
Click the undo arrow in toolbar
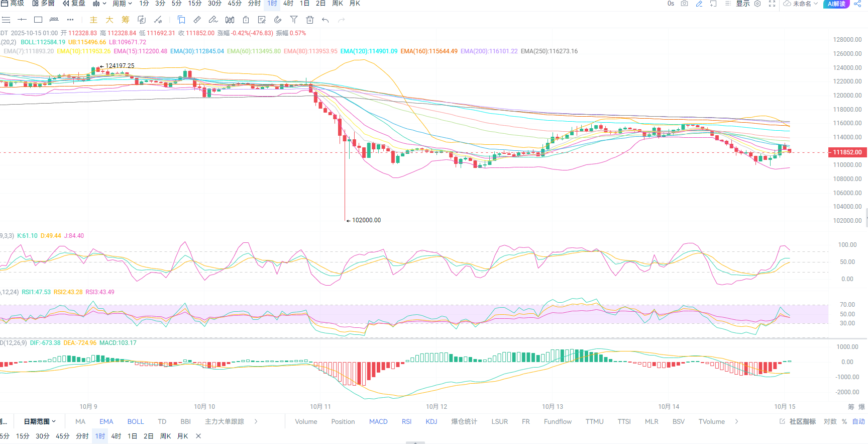coord(325,20)
